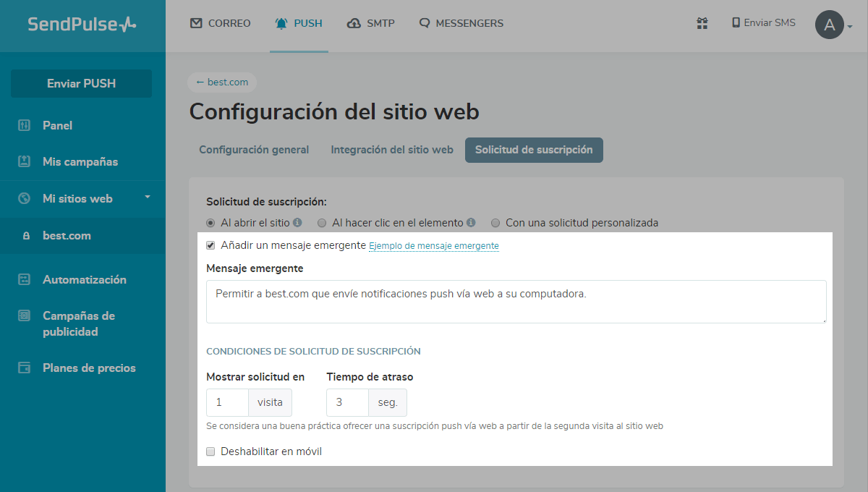Image resolution: width=868 pixels, height=492 pixels.
Task: Click the Enviar PUSH button
Action: [81, 83]
